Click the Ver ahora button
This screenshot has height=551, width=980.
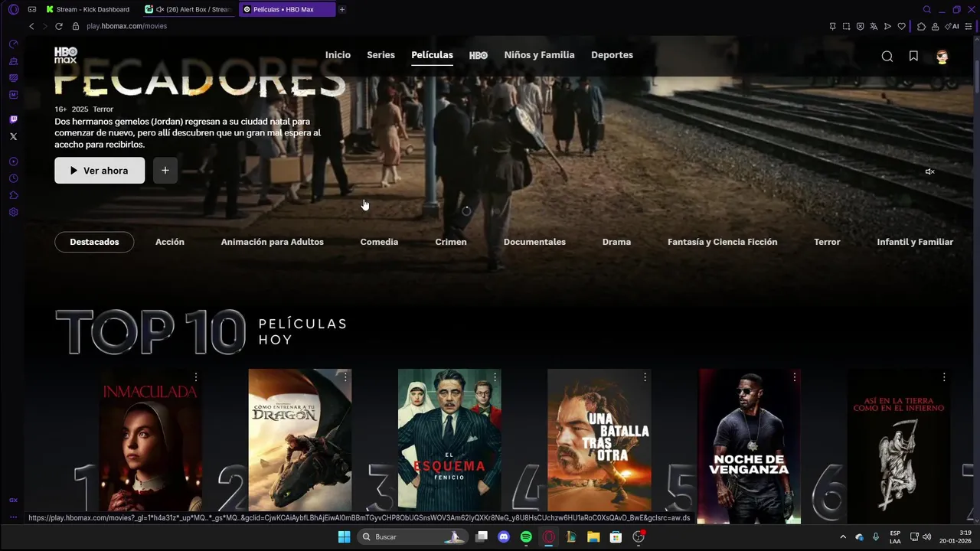[x=100, y=171]
